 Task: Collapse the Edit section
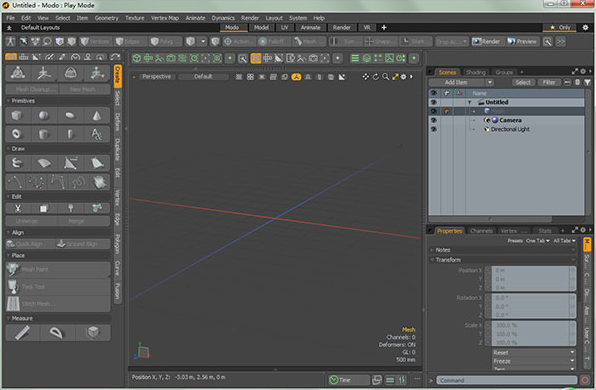click(8, 197)
